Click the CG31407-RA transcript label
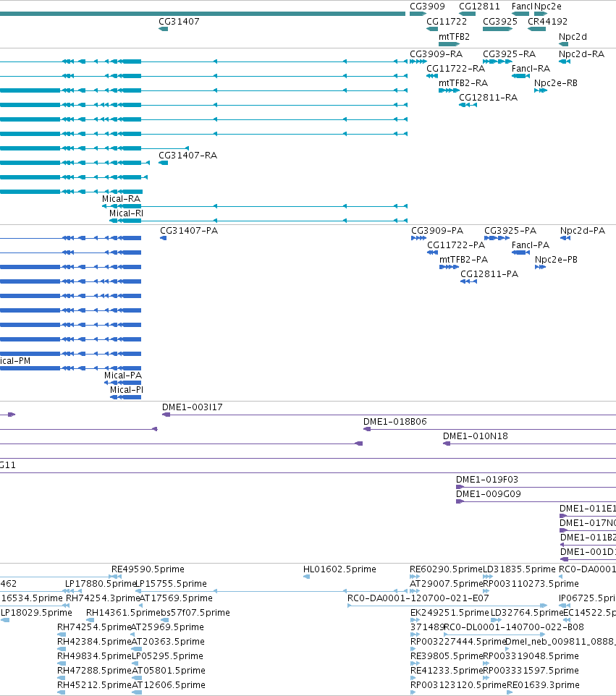Image resolution: width=616 pixels, height=696 pixels. pos(188,155)
